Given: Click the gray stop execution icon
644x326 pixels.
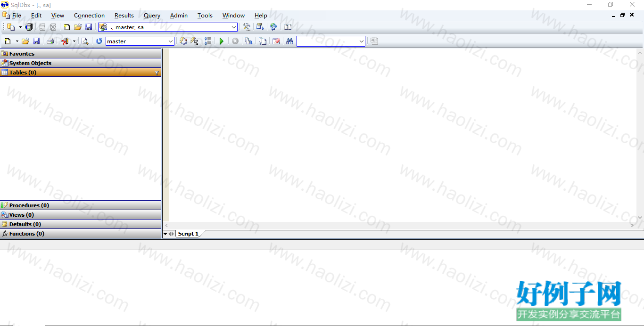Looking at the screenshot, I should [x=235, y=41].
